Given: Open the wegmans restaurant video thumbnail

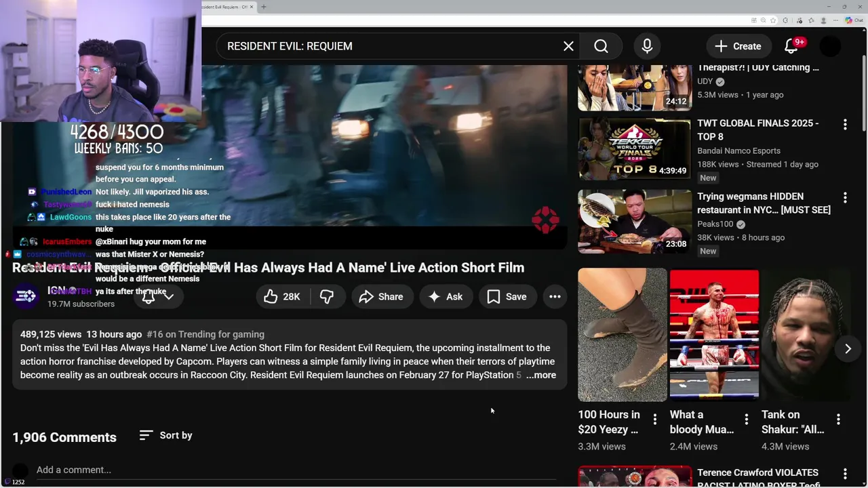Looking at the screenshot, I should (x=635, y=221).
